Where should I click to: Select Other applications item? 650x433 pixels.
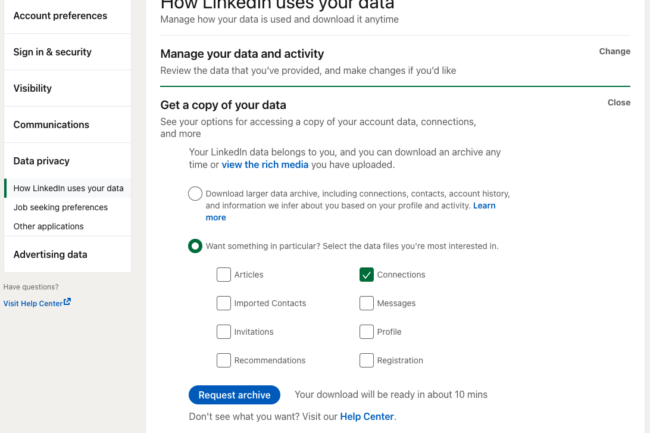coord(49,226)
